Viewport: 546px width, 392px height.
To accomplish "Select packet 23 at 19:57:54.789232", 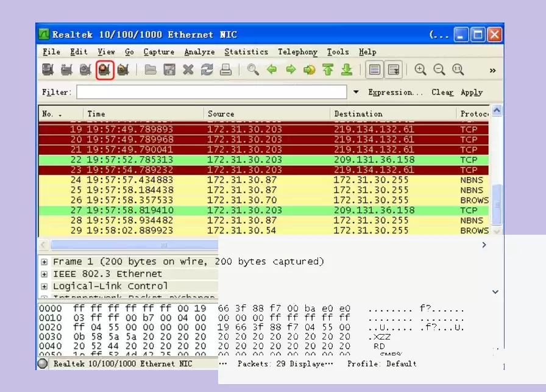I will point(264,170).
